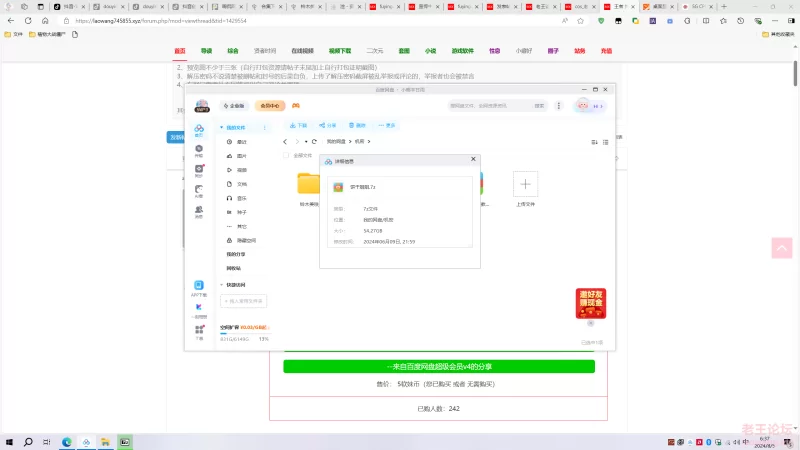Viewport: 800px width, 450px height.
Task: Close the file details dialog
Action: click(x=473, y=159)
